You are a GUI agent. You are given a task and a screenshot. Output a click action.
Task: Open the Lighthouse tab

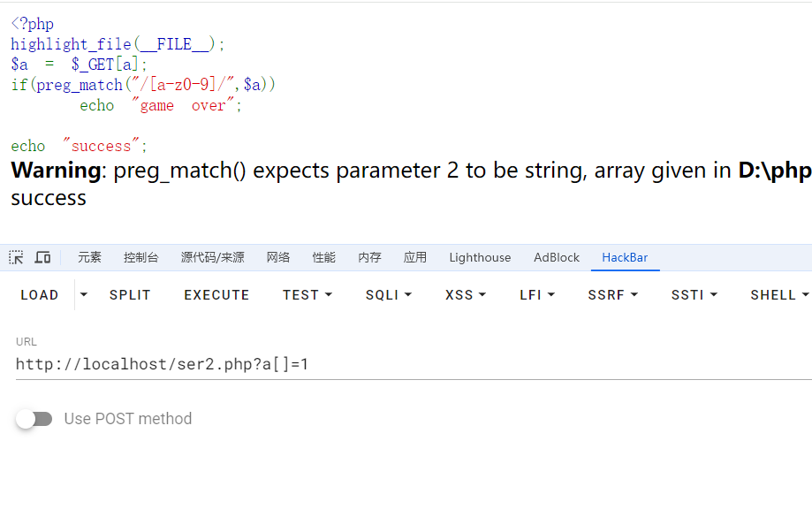tap(480, 257)
